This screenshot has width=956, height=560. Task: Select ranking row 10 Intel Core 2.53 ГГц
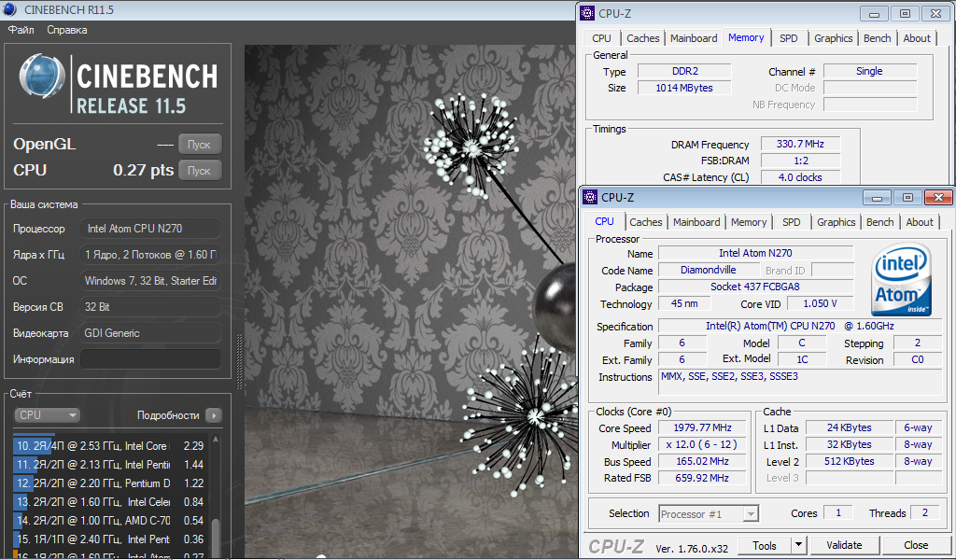coord(110,446)
